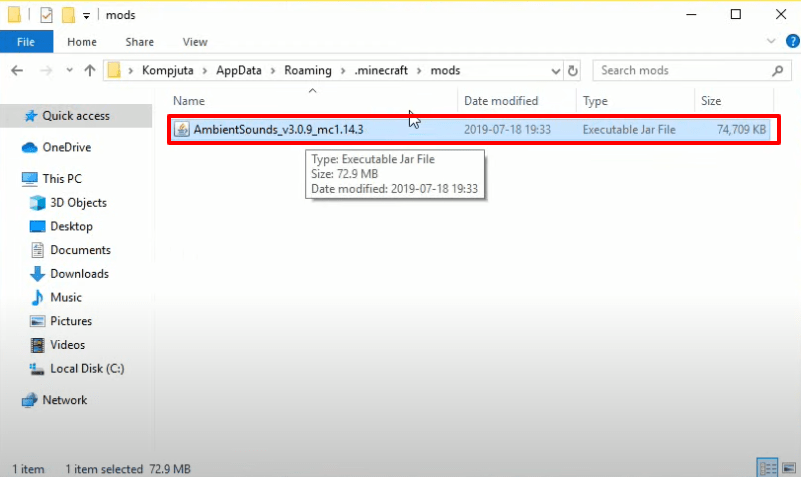Expand the ribbon with the chevron
The image size is (801, 477).
point(771,41)
